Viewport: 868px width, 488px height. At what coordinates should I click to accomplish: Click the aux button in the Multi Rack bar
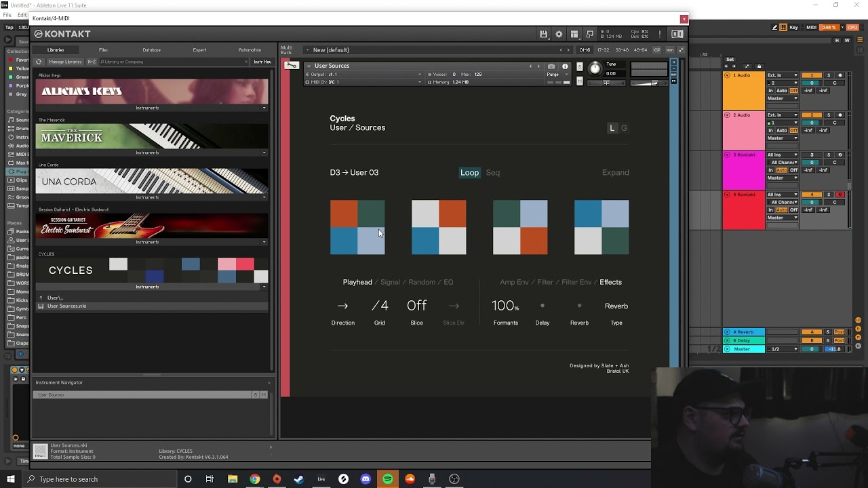coord(670,50)
